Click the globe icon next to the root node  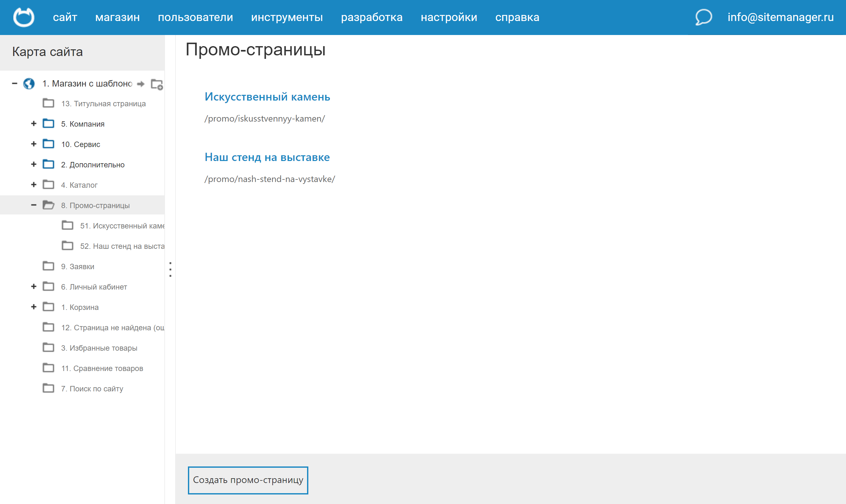29,84
